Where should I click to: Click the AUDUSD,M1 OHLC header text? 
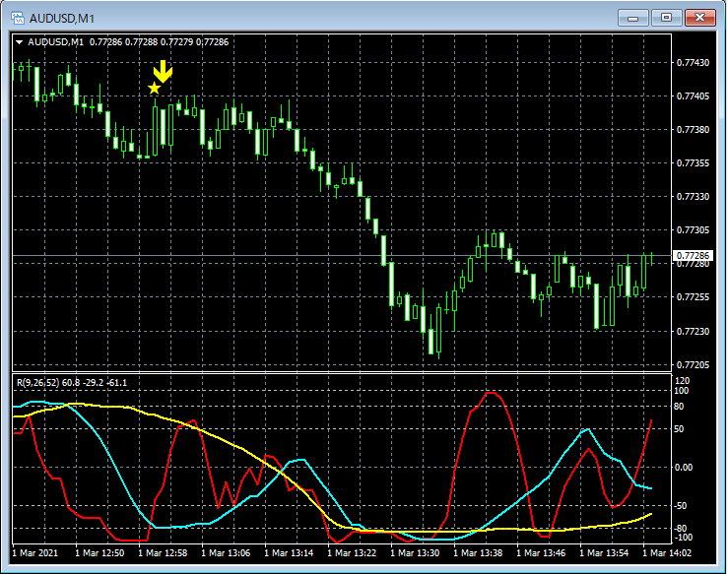[128, 42]
